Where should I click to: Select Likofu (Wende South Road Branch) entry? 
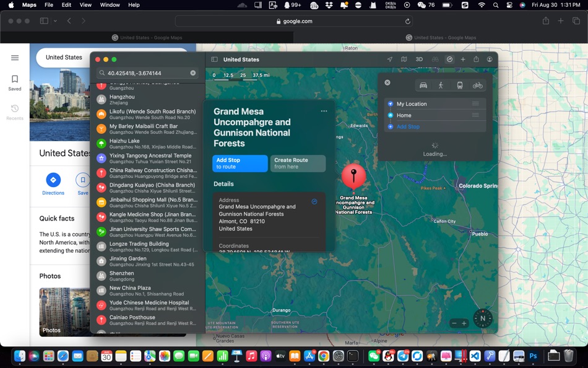(148, 114)
